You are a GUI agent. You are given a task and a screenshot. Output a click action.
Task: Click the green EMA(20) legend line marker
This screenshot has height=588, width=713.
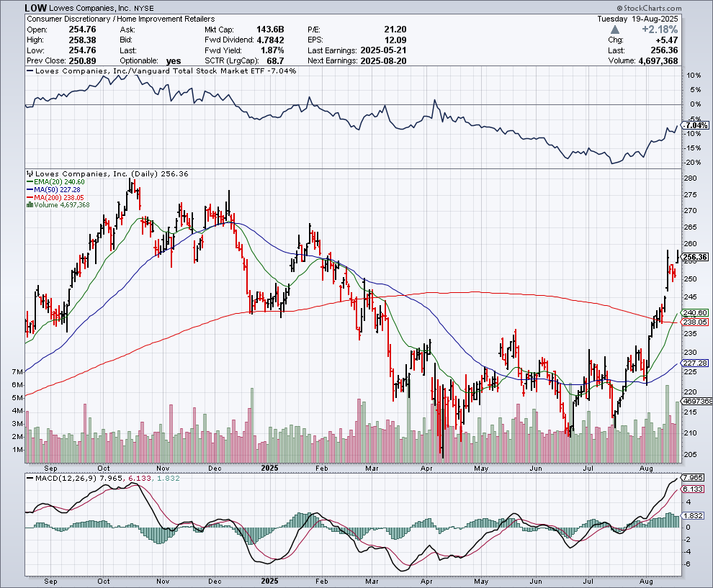pyautogui.click(x=30, y=182)
